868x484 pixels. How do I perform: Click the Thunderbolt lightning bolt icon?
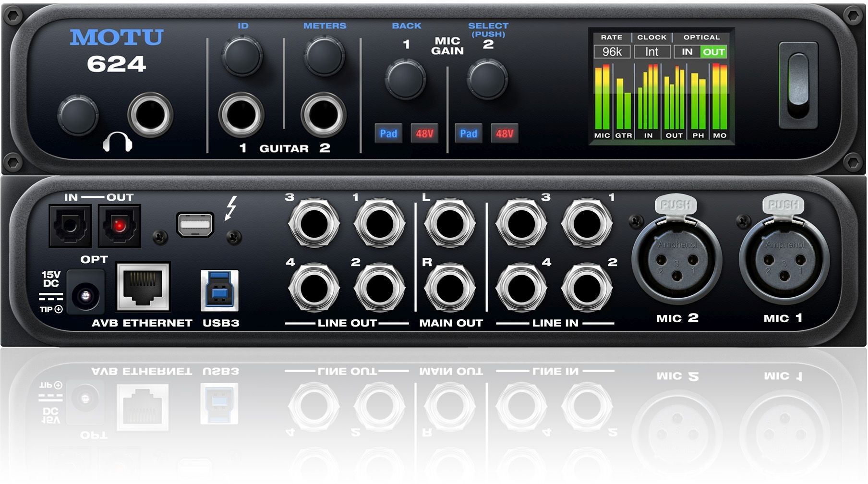[231, 208]
